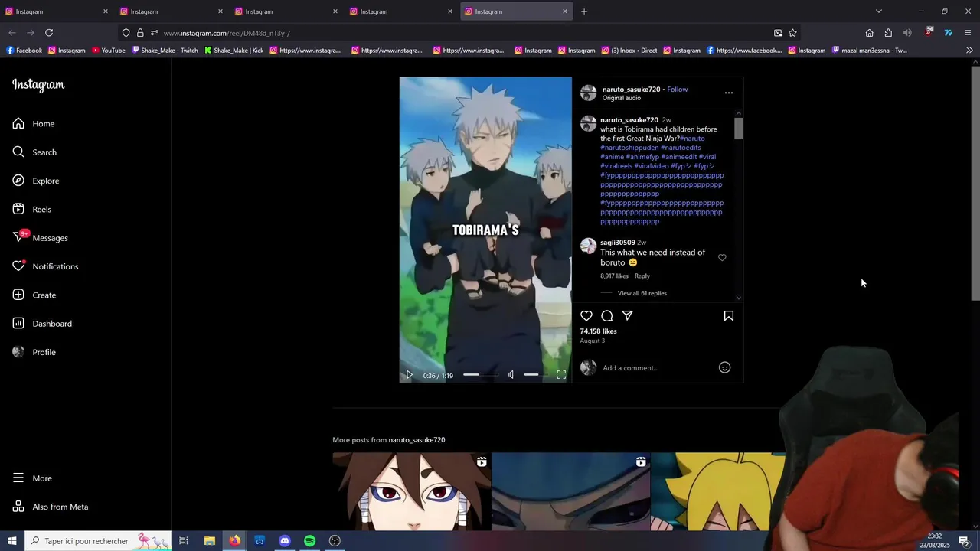This screenshot has height=551, width=980.
Task: Open Shake_Make - Twitch bookmark
Action: point(165,51)
